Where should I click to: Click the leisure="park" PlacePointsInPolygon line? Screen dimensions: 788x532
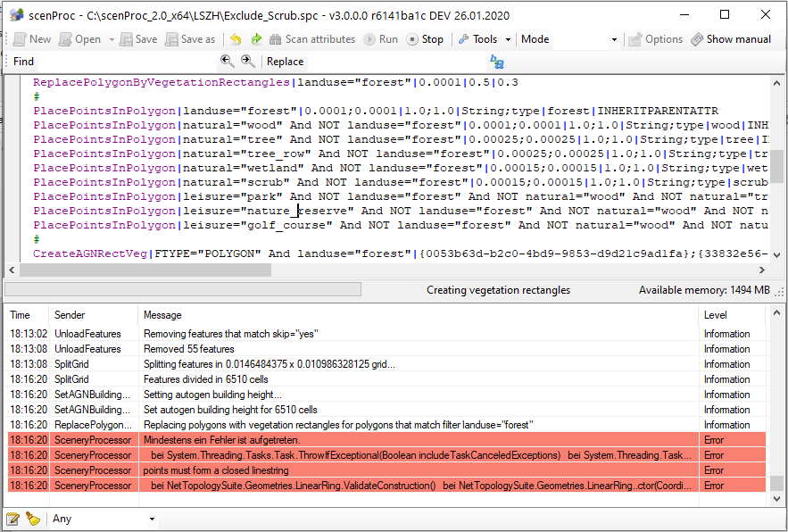pyautogui.click(x=401, y=196)
